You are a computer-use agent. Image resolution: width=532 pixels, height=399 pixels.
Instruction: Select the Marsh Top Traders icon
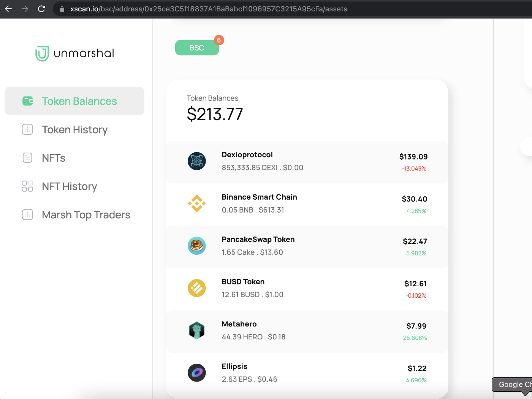click(x=27, y=214)
